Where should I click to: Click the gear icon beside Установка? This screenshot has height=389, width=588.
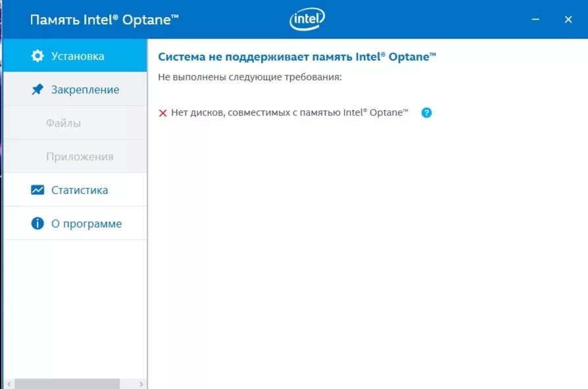pos(37,56)
